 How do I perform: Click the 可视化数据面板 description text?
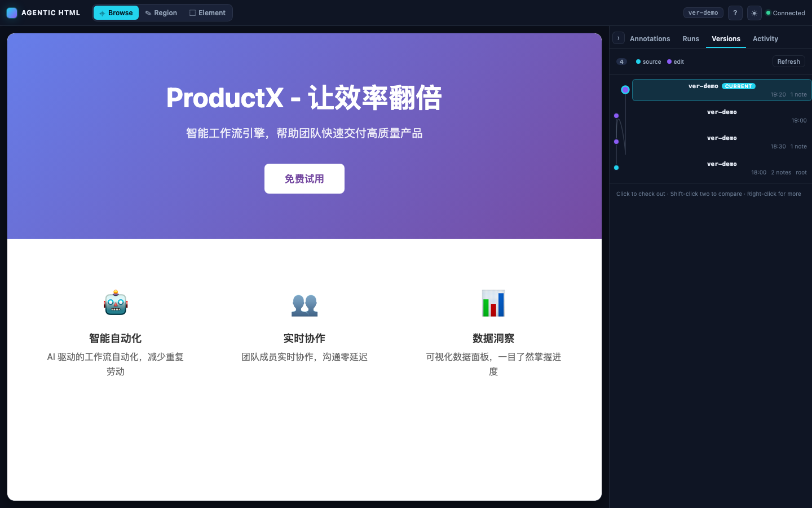[x=493, y=364]
